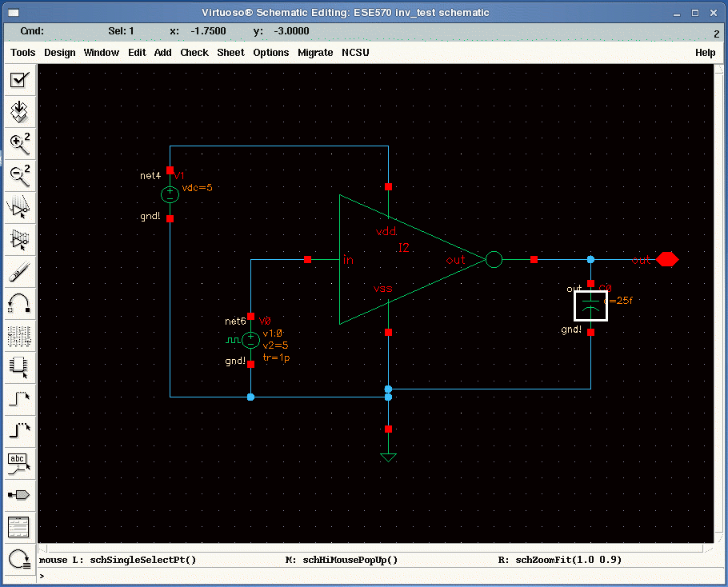Click the inverter's in terminal label

tap(348, 260)
